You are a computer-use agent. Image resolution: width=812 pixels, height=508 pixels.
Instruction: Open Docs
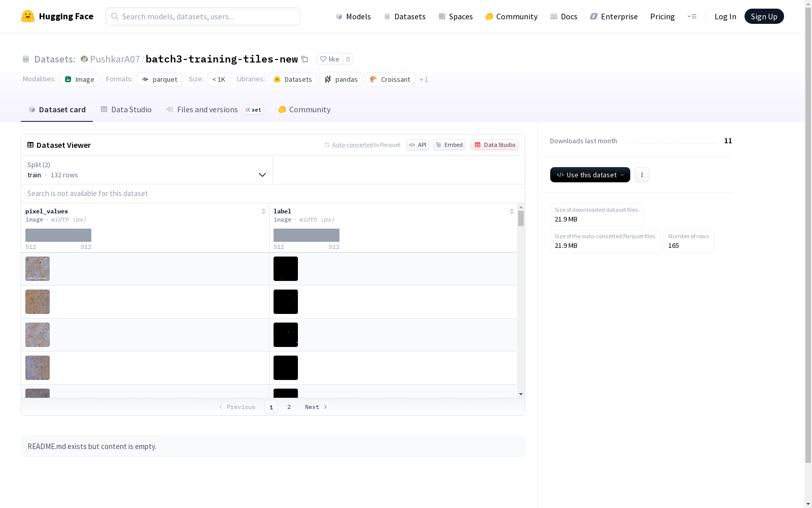point(564,16)
